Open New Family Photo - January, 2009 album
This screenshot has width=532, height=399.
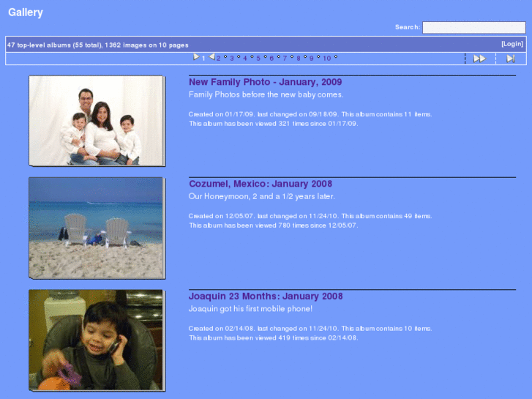coord(266,82)
